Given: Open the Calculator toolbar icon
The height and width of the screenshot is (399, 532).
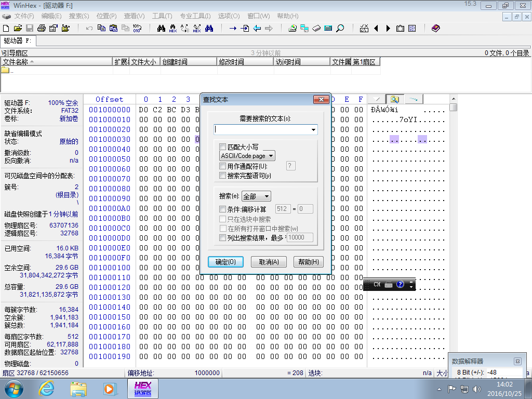Looking at the screenshot, I should [x=328, y=28].
